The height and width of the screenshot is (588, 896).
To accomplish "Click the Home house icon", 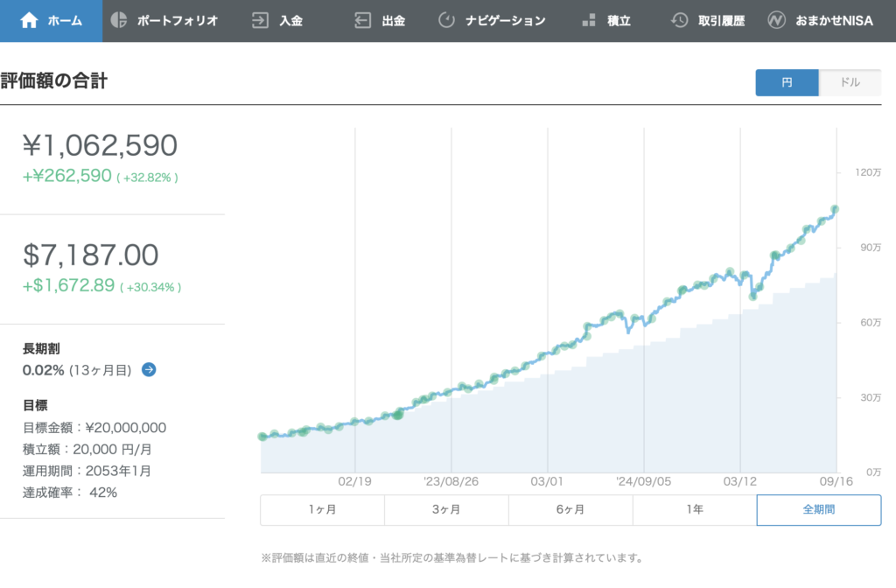I will [x=29, y=20].
